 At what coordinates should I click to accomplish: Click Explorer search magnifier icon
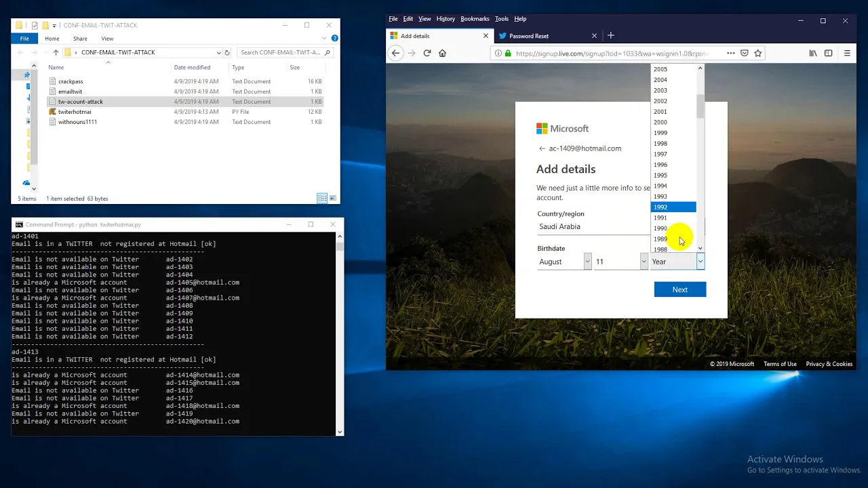tap(328, 52)
